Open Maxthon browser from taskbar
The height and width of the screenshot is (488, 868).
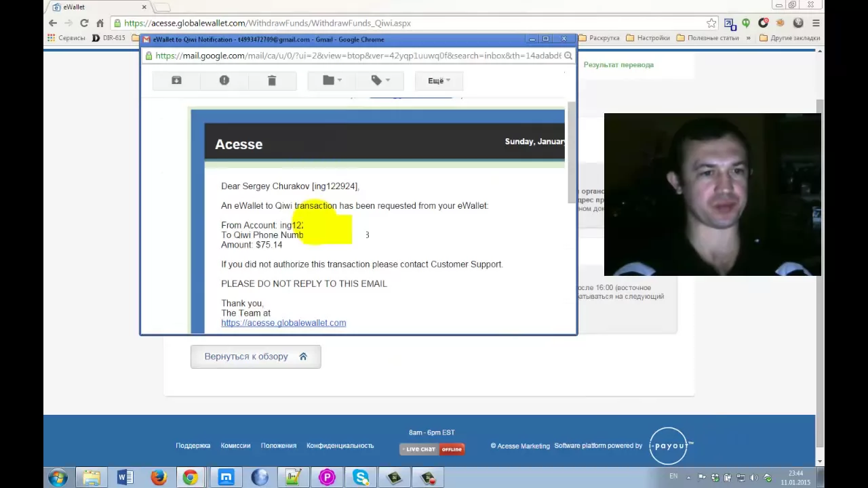(226, 478)
